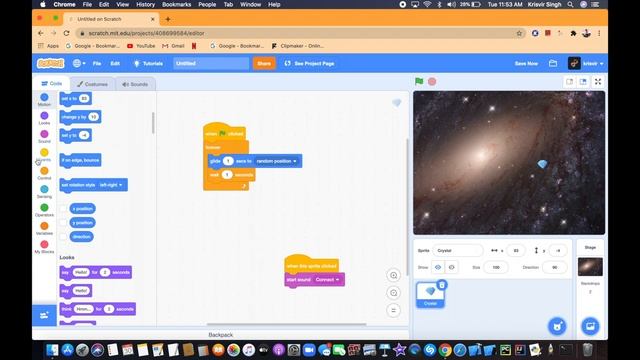This screenshot has height=360, width=640.
Task: Click the sprite Direction value field
Action: point(554,267)
